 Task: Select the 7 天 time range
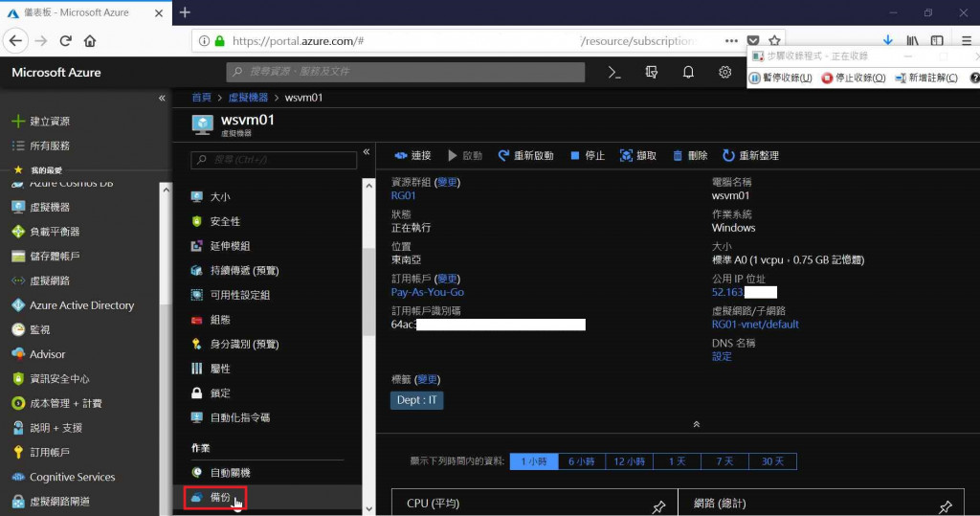[724, 461]
